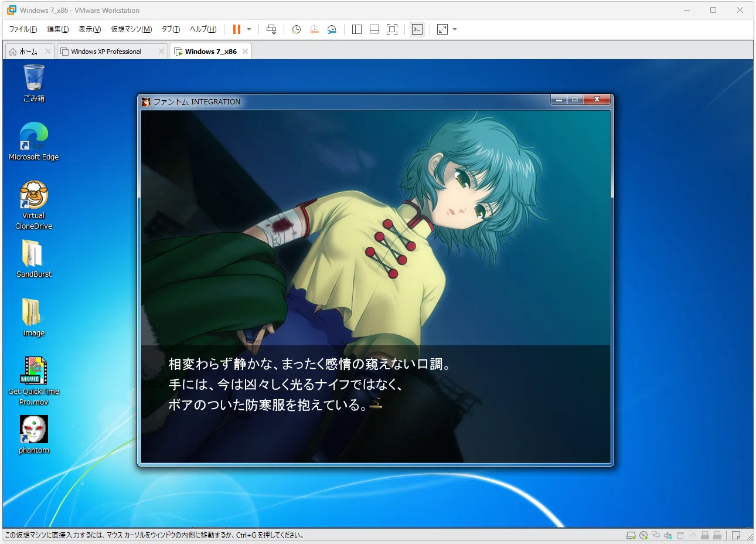756x544 pixels.
Task: Expand the stretch display options arrow
Action: pyautogui.click(x=455, y=29)
